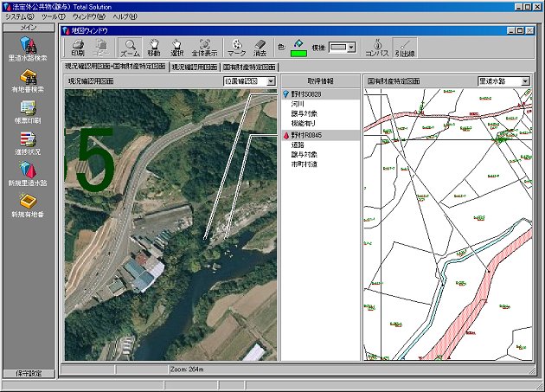The height and width of the screenshot is (392, 545).
Task: Click the 全体表示 full view icon
Action: [x=204, y=48]
